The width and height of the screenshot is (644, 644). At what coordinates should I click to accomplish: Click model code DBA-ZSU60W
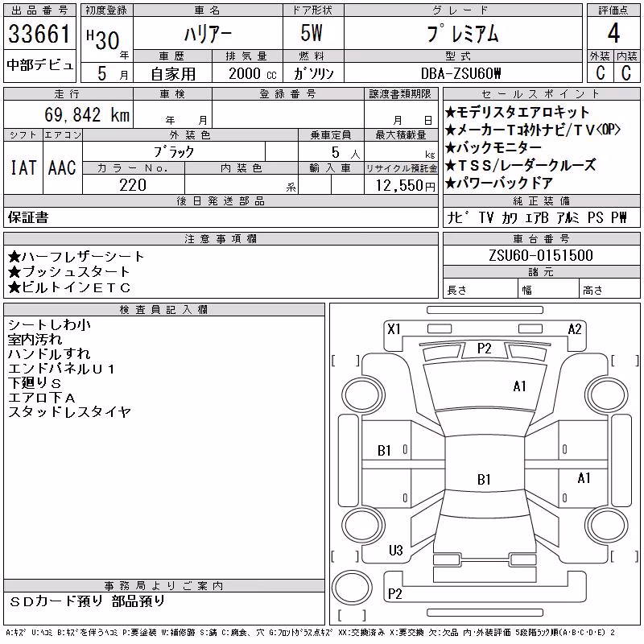click(x=460, y=73)
